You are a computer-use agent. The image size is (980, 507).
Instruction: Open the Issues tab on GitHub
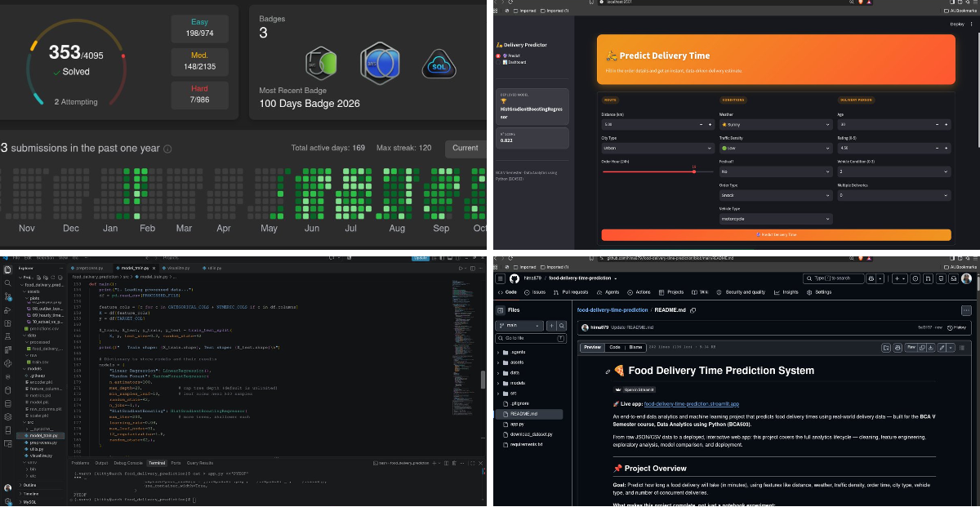(x=535, y=291)
